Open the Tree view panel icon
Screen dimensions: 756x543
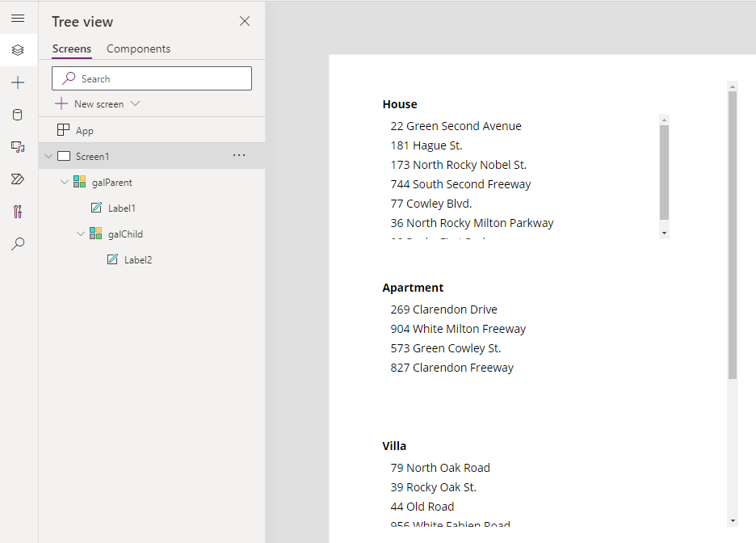click(18, 50)
